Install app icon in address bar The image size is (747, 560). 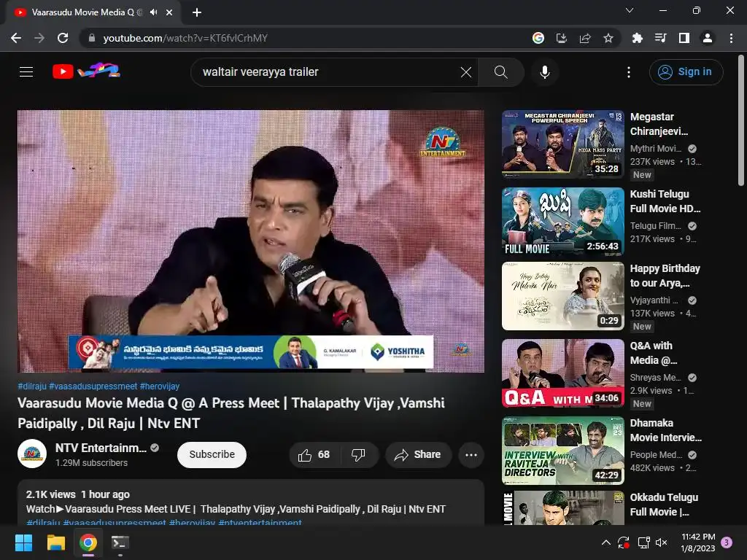562,38
